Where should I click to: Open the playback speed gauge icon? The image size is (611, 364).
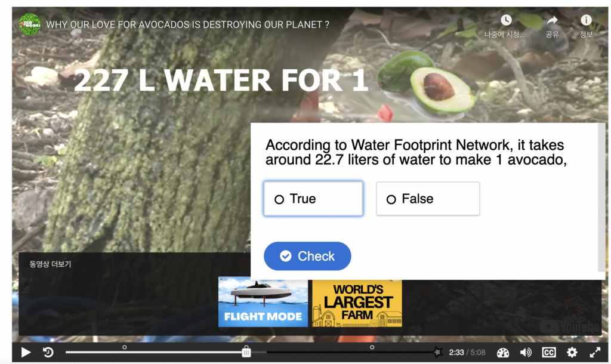click(x=502, y=353)
